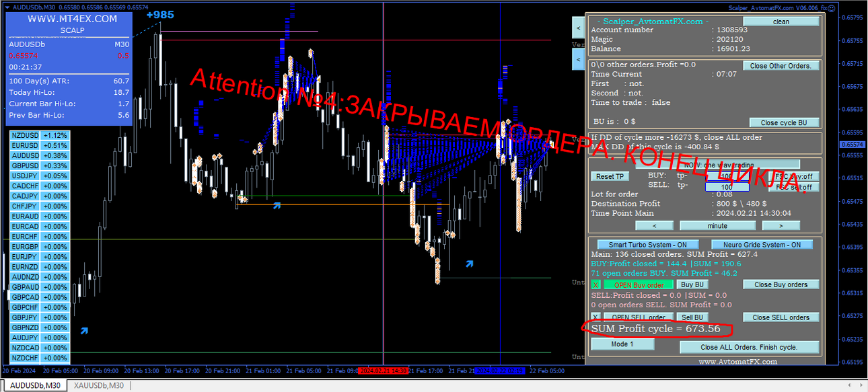Select EURUSD symbol row
This screenshot has width=868, height=392.
40,145
